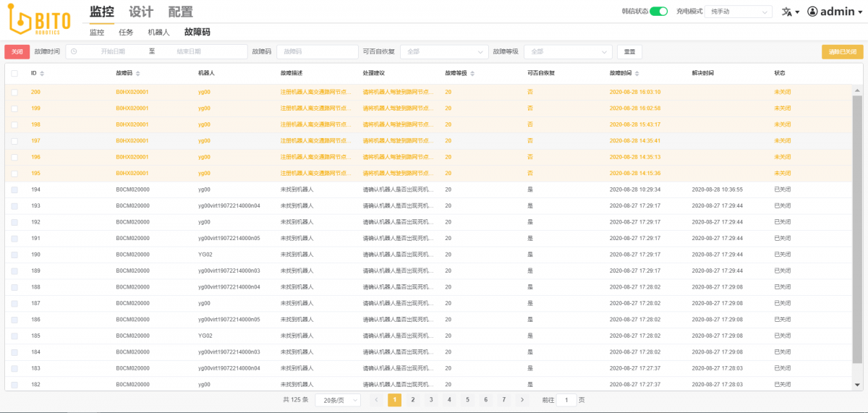Click robot name YG02 in row 190
Viewport: 868px width, 413px height.
[205, 255]
